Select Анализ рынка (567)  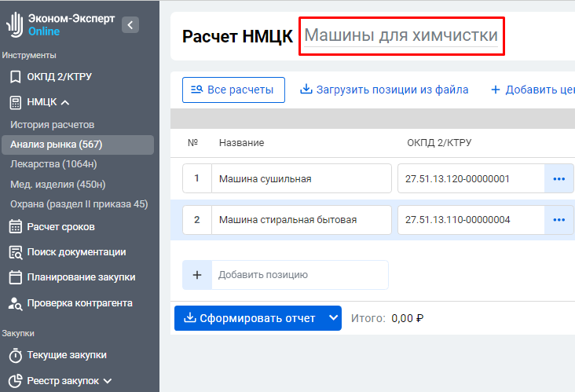pos(78,145)
